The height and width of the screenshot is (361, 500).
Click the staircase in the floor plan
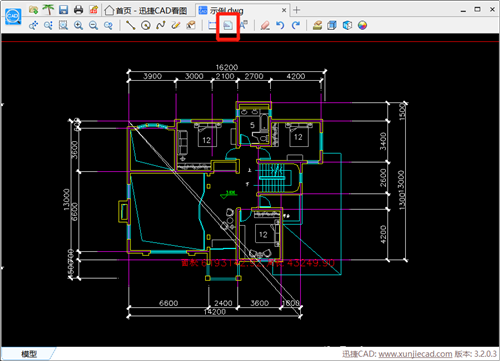pos(275,178)
